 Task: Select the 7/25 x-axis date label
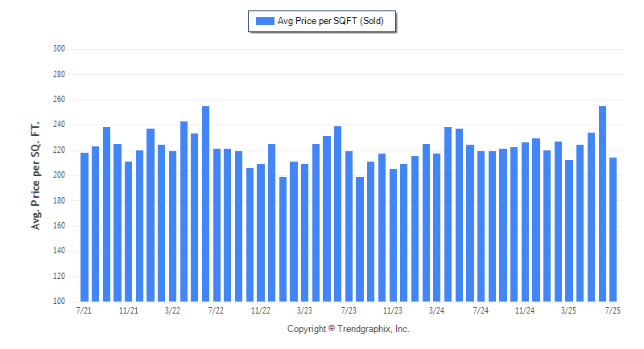613,311
